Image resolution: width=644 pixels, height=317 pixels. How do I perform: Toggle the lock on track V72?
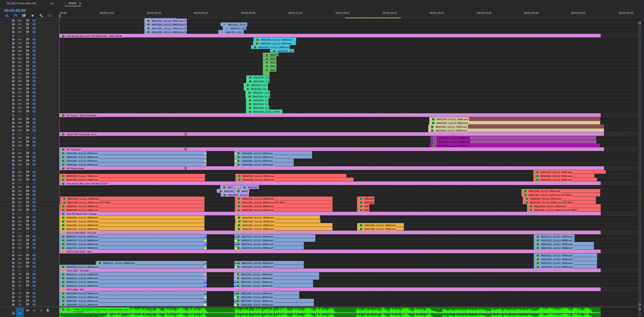pos(13,36)
